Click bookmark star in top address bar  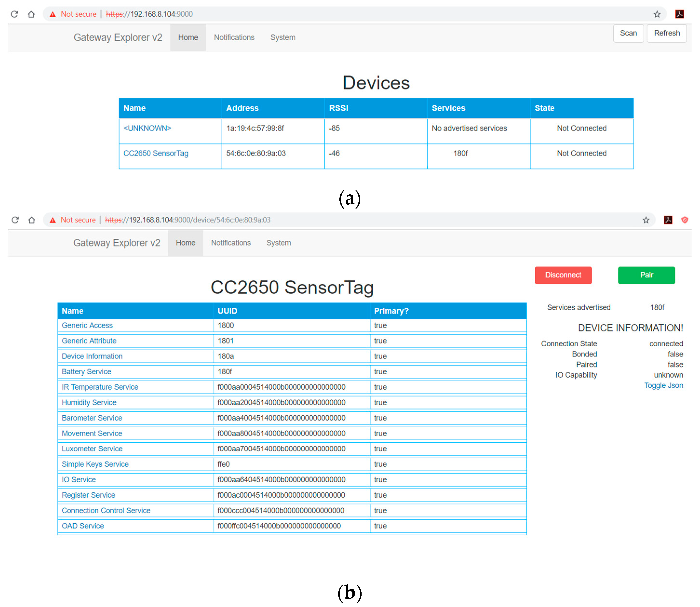(x=657, y=14)
